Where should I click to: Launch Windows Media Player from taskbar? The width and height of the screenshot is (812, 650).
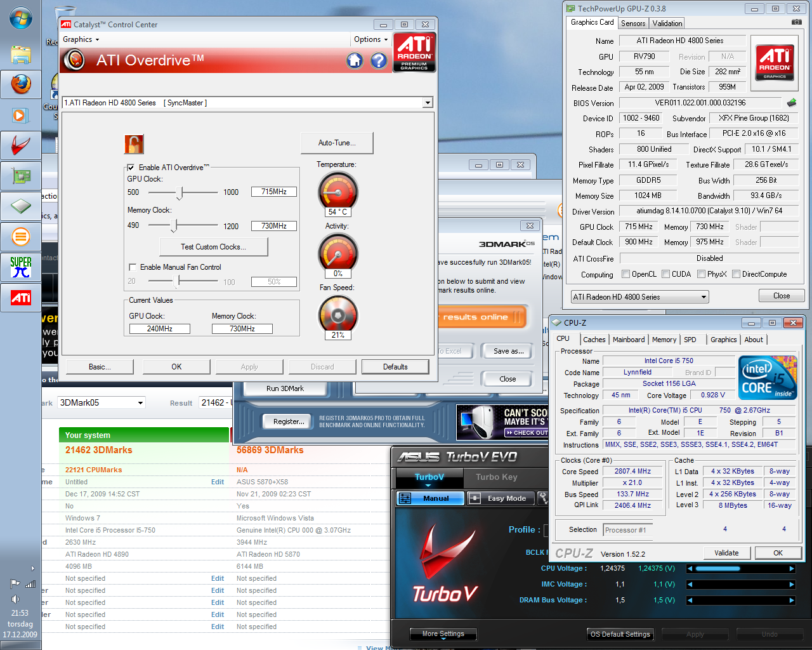20,115
